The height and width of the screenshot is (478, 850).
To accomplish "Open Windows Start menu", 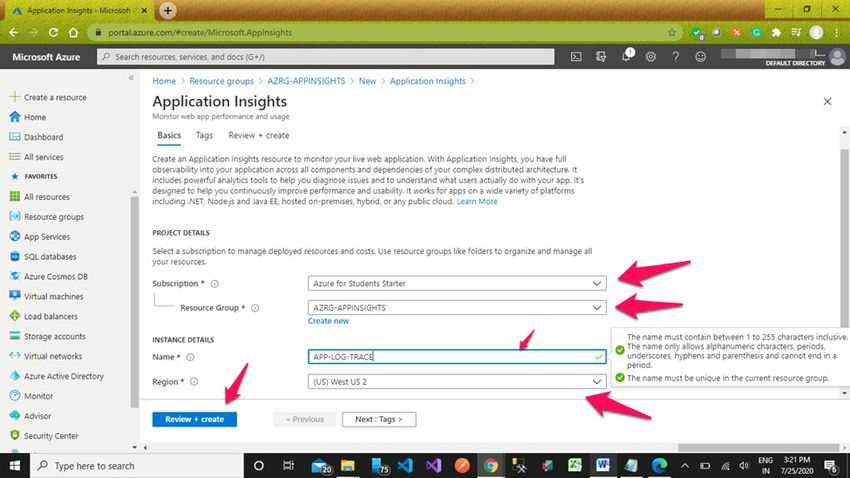I will (x=15, y=466).
